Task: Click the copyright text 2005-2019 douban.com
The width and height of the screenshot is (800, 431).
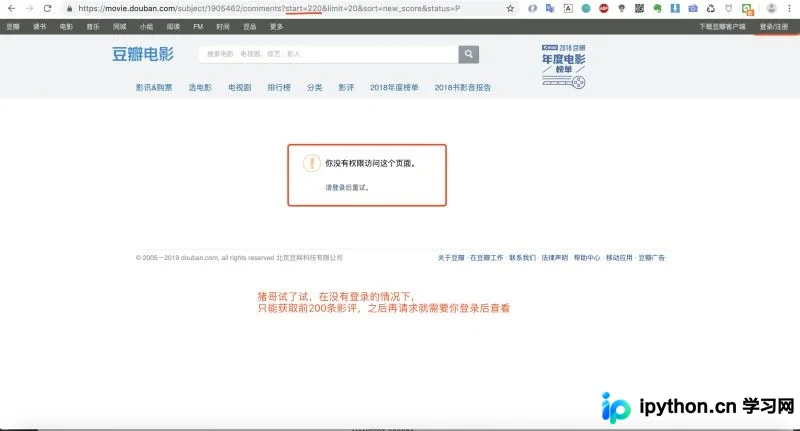Action: click(239, 258)
